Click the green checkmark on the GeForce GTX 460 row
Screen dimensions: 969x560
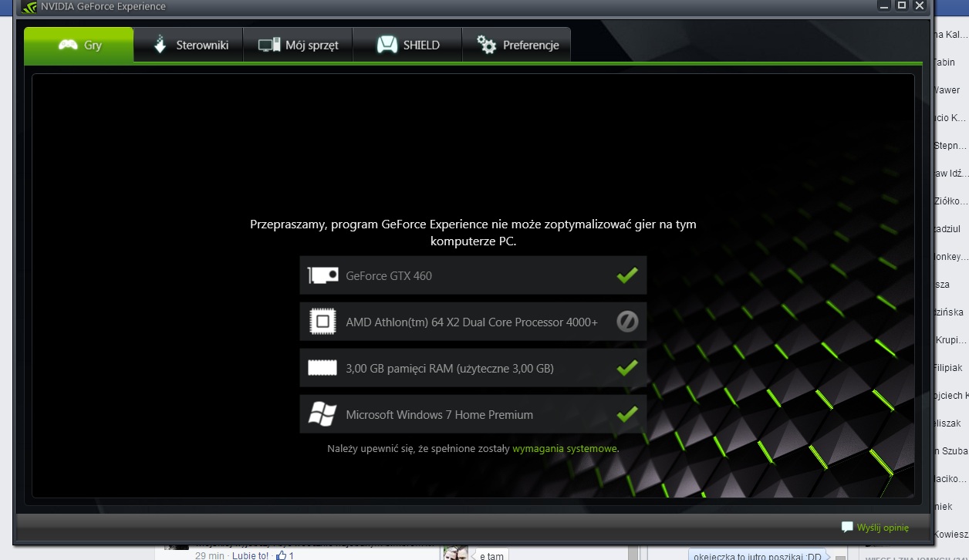click(627, 275)
